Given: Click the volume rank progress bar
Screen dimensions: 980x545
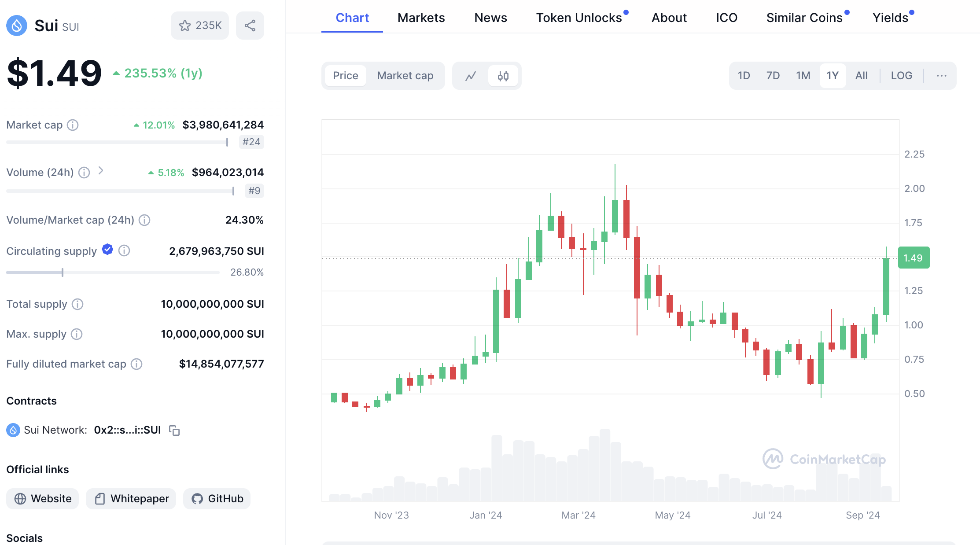Looking at the screenshot, I should click(x=120, y=191).
